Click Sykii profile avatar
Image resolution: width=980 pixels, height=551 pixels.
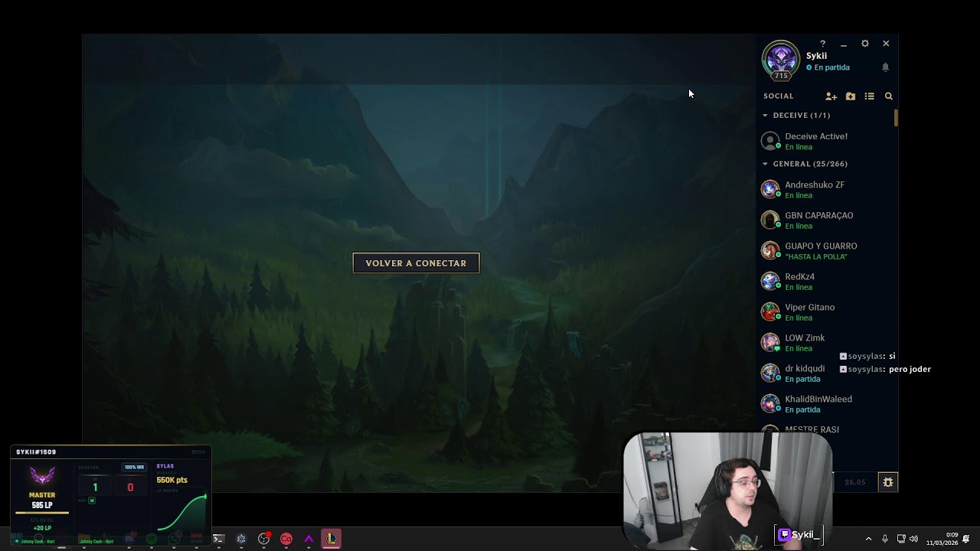(780, 59)
